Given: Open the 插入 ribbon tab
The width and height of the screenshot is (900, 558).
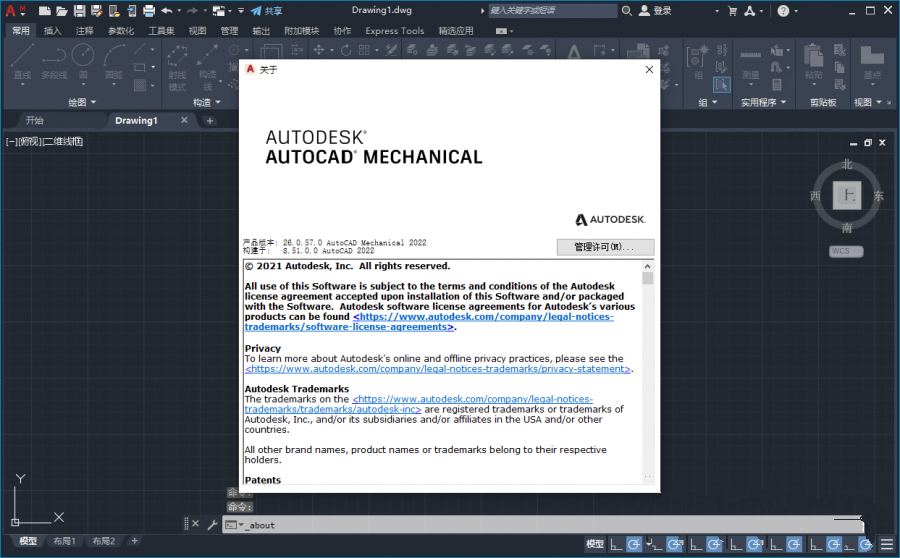Looking at the screenshot, I should click(x=52, y=31).
